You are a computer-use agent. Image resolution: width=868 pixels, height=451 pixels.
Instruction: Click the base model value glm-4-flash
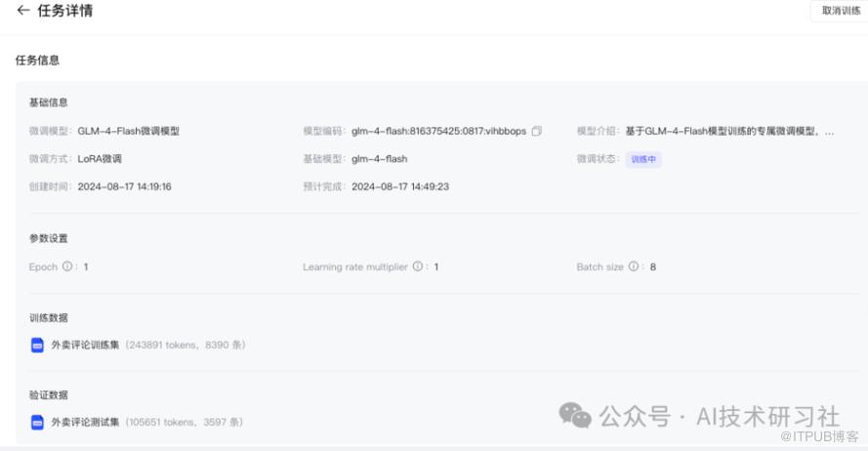[x=379, y=159]
